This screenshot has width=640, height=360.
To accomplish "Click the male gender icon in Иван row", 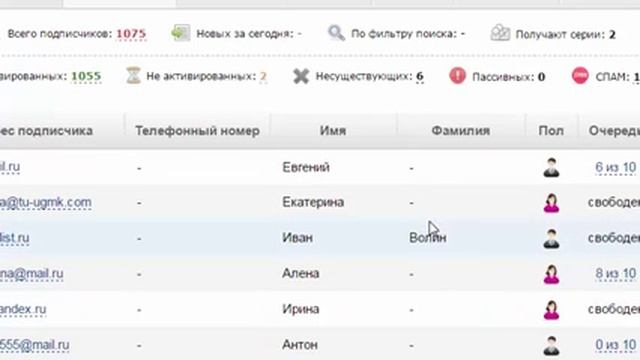I will click(x=551, y=239).
